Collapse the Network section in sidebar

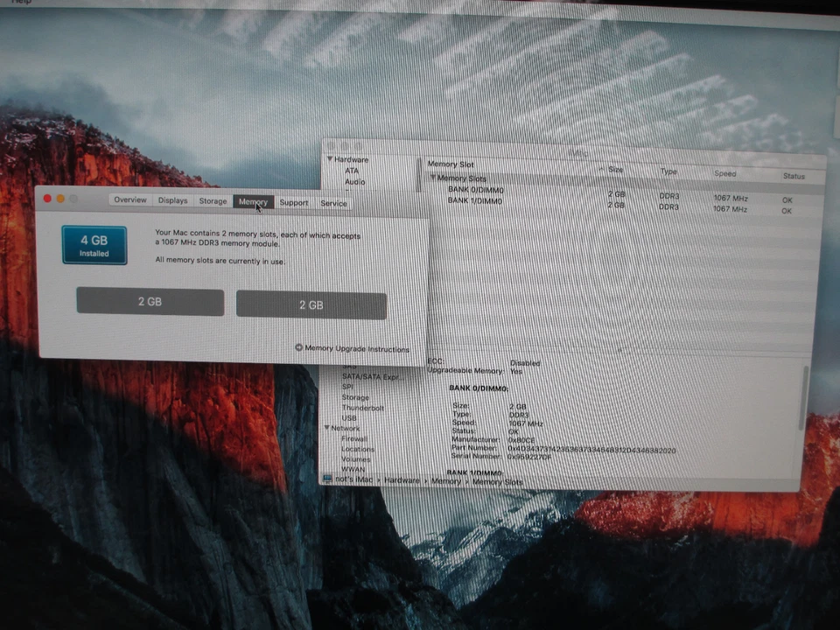coord(326,428)
